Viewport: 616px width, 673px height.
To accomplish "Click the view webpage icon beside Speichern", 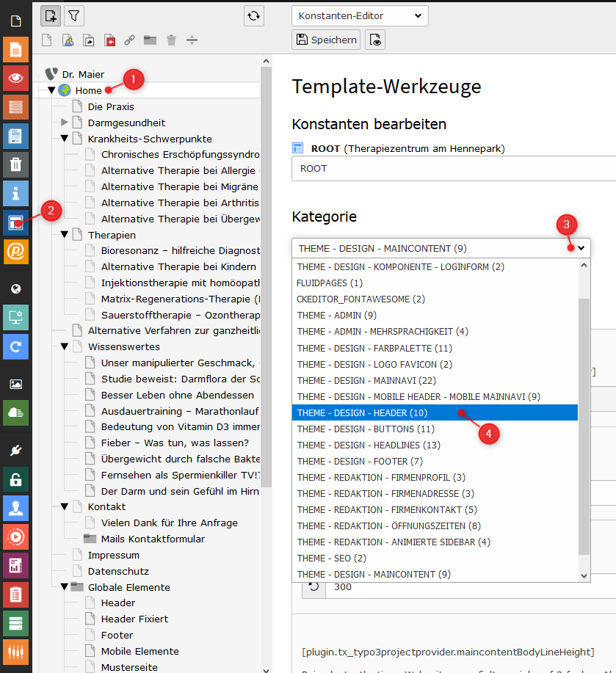I will click(x=375, y=40).
